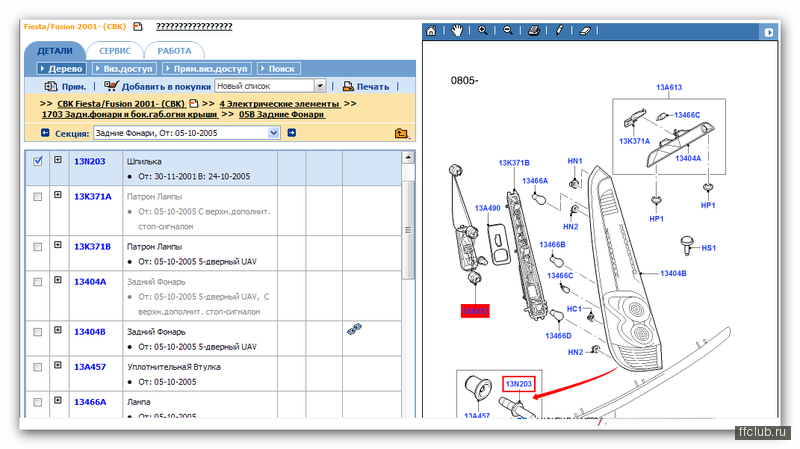Select the Дерево view
This screenshot has height=449, width=800.
click(61, 68)
